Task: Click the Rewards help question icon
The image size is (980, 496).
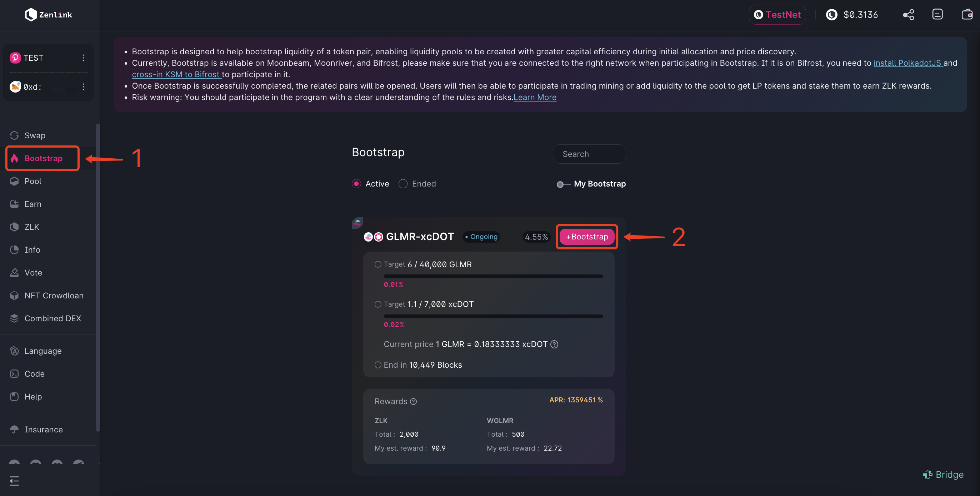Action: coord(414,401)
